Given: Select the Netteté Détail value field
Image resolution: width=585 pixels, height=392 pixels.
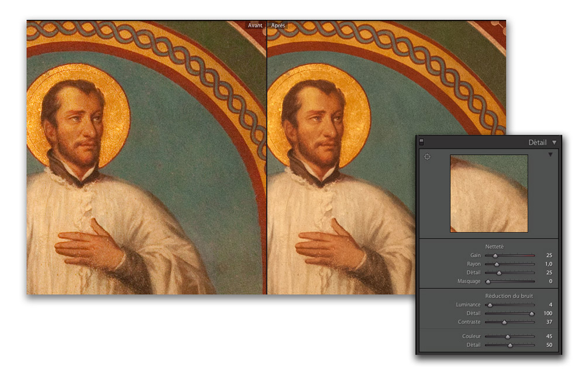Looking at the screenshot, I should pyautogui.click(x=549, y=273).
